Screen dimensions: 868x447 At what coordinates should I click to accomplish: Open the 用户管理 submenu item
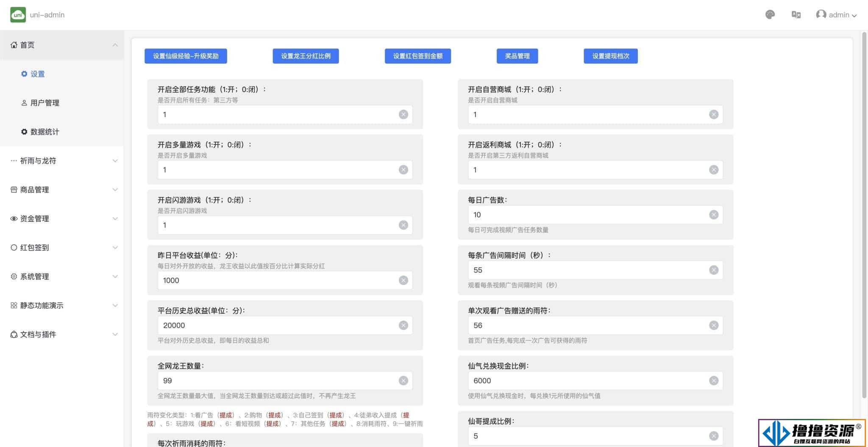pyautogui.click(x=62, y=103)
